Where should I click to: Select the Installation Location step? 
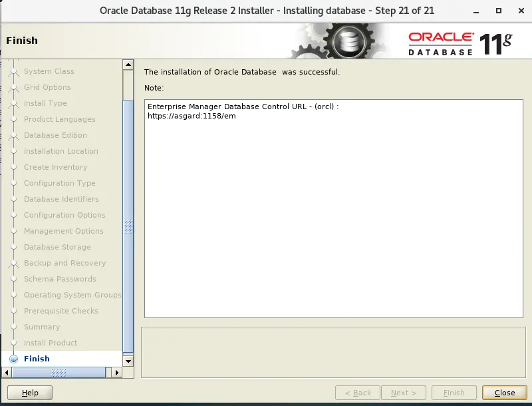tap(61, 151)
